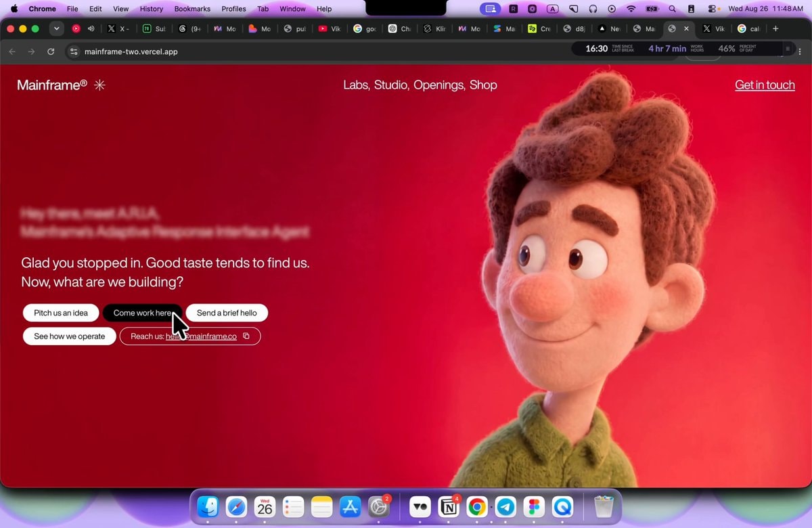812x528 pixels.
Task: Click the 'Pitch us an idea' button
Action: [61, 313]
